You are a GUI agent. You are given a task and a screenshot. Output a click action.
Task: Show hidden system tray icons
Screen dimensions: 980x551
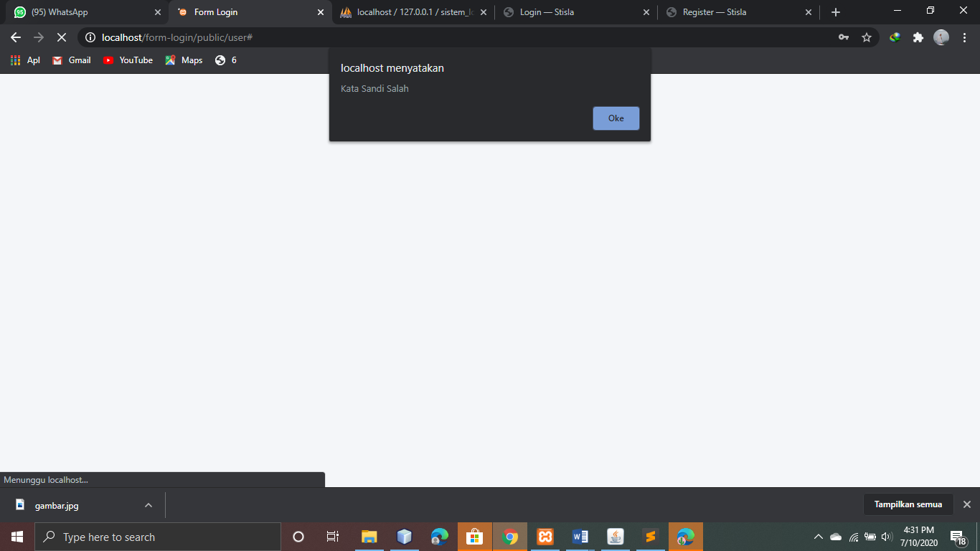pyautogui.click(x=819, y=537)
